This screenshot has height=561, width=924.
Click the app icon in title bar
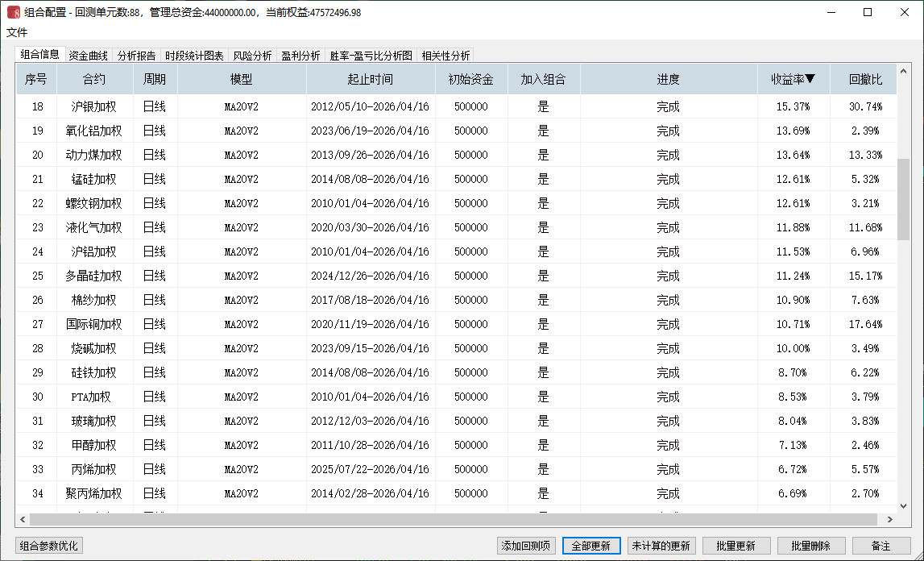[x=14, y=12]
